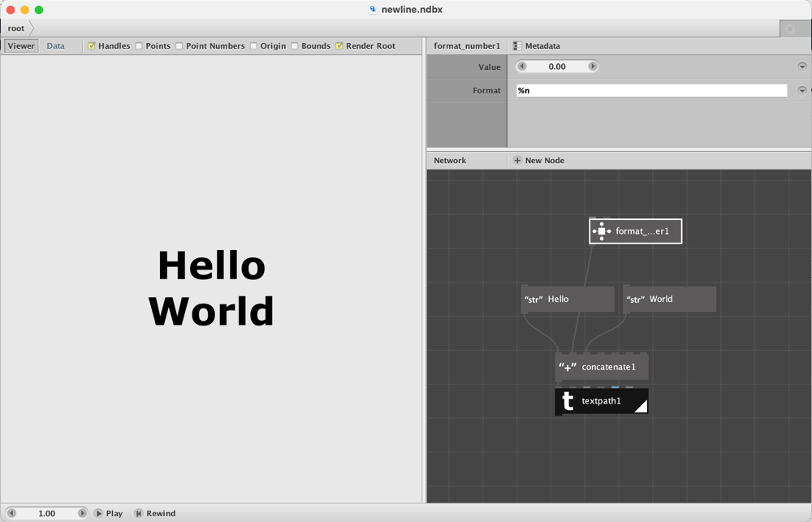
Task: Click the Play triangle icon
Action: pyautogui.click(x=98, y=513)
